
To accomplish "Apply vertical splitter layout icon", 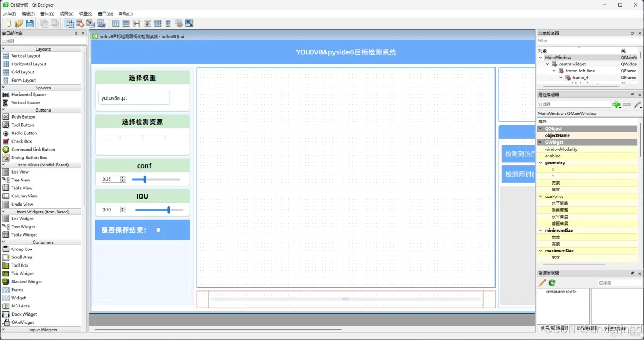I will point(147,23).
